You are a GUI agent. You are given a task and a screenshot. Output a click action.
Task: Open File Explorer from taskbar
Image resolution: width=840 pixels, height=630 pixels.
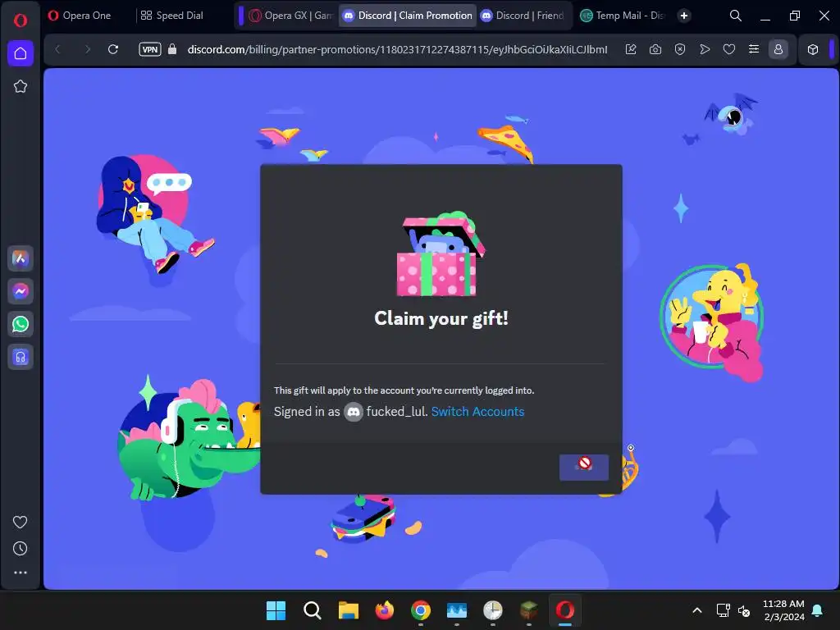pyautogui.click(x=348, y=610)
